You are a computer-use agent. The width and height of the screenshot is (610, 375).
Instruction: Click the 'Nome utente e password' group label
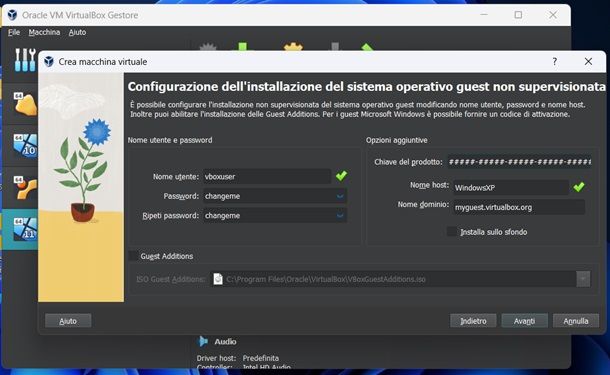point(170,140)
